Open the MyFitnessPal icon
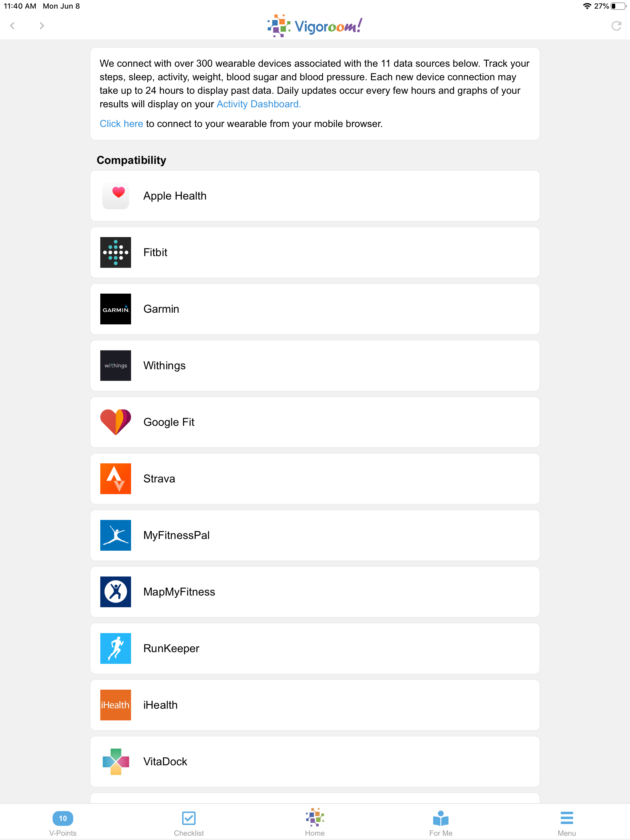630x840 pixels. click(116, 535)
